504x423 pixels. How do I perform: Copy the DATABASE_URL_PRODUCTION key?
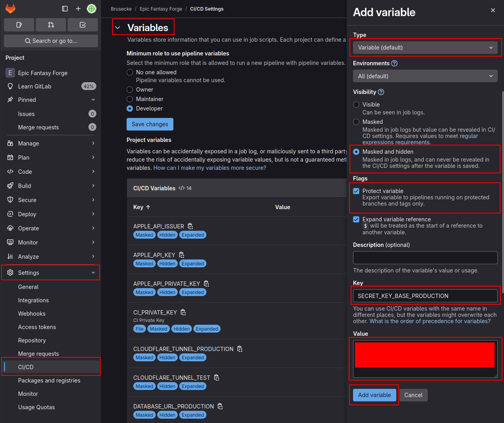[220, 406]
